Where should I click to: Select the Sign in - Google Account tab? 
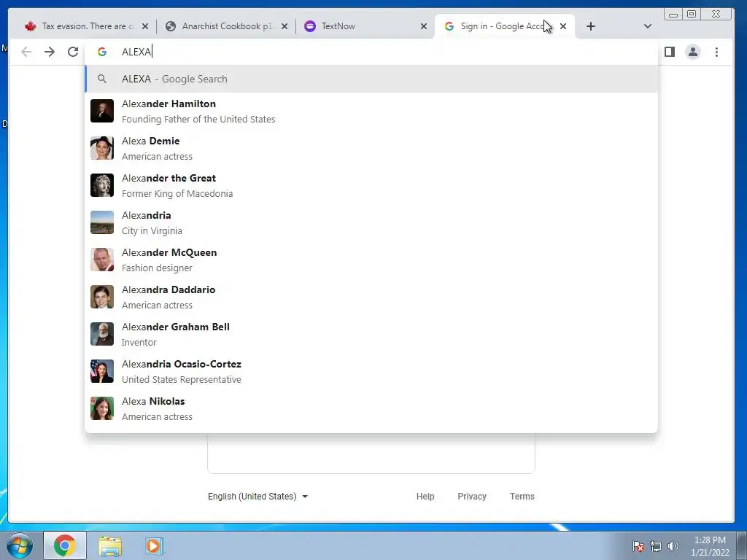pyautogui.click(x=505, y=26)
